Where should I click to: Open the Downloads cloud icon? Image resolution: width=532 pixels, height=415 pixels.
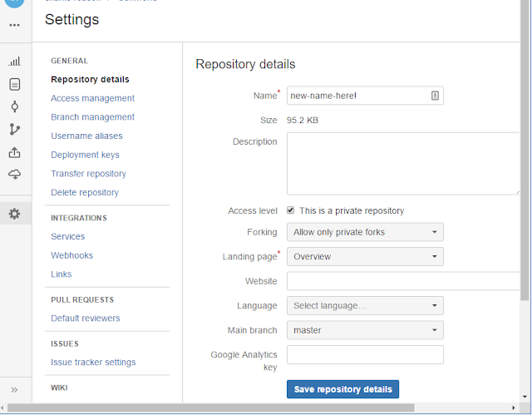(x=14, y=175)
